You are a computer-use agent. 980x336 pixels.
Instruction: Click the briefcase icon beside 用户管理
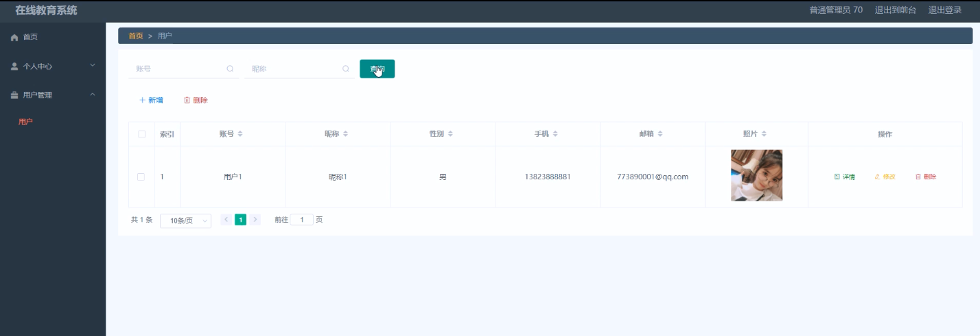point(14,95)
